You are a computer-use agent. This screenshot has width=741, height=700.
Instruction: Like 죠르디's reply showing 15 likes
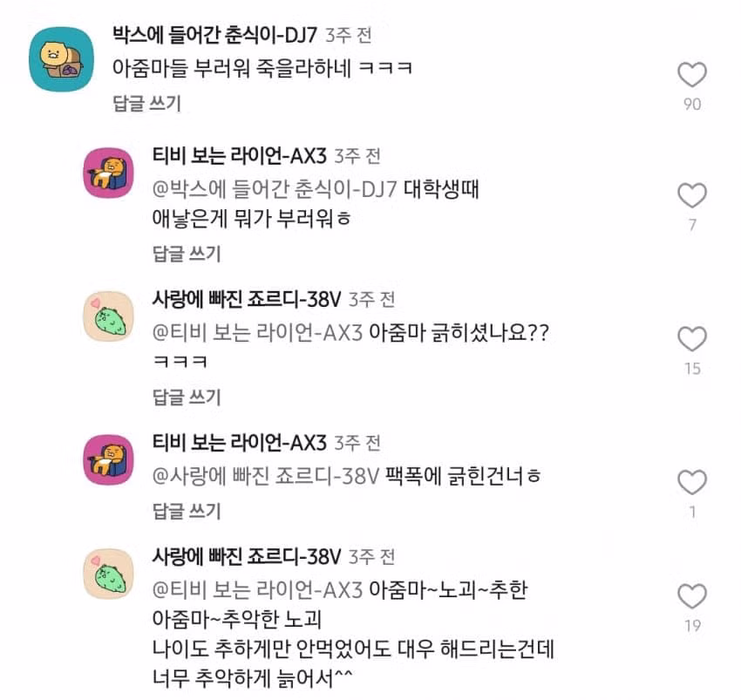coord(692,338)
